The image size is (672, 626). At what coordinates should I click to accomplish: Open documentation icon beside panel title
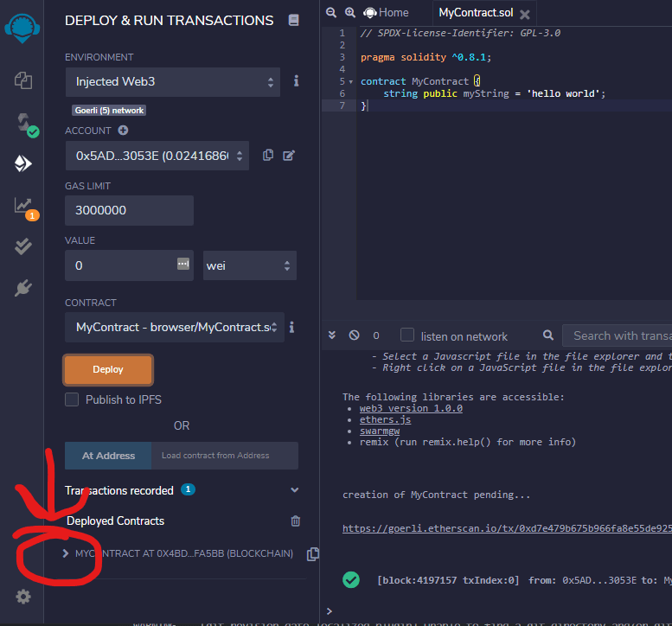(x=293, y=20)
